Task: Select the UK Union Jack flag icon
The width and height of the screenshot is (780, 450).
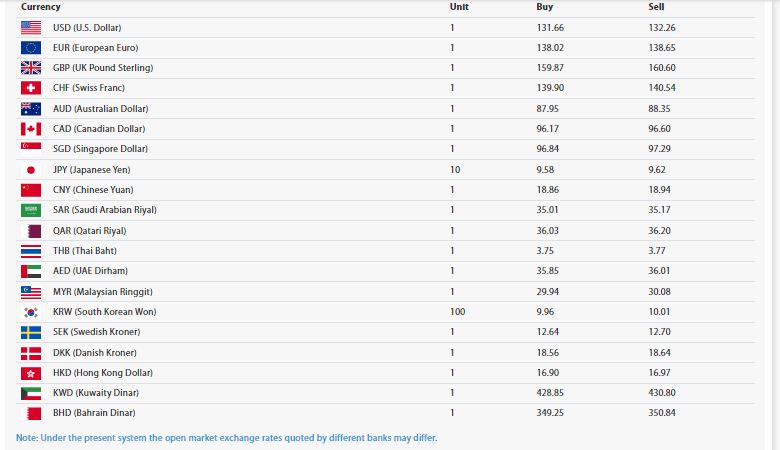Action: pos(31,68)
